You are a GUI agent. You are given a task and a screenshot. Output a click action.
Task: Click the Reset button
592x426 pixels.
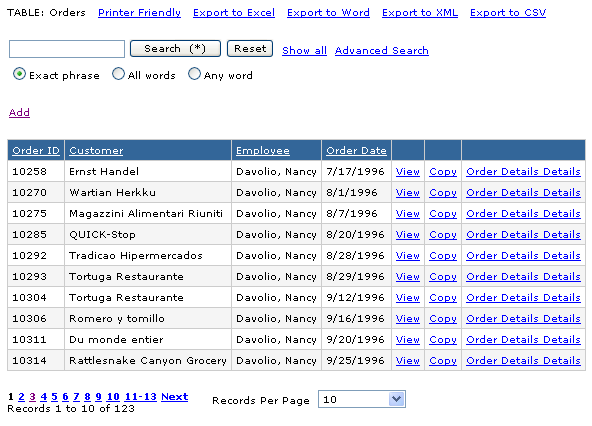(x=250, y=49)
